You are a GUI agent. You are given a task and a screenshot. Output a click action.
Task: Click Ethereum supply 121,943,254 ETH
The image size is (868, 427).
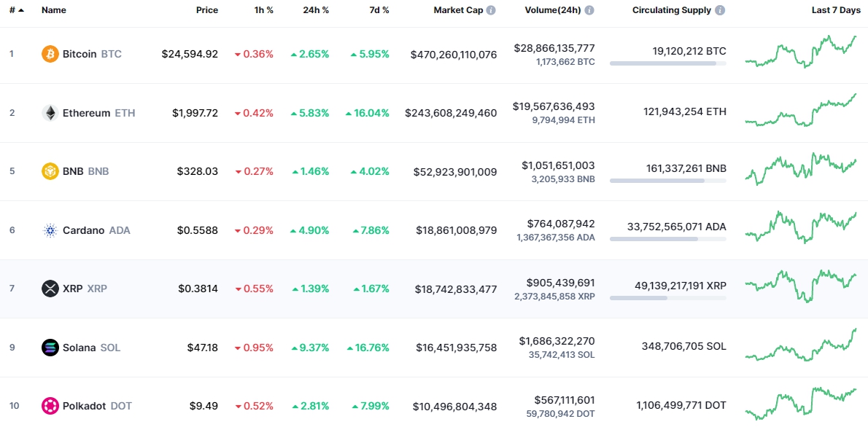[x=685, y=113]
